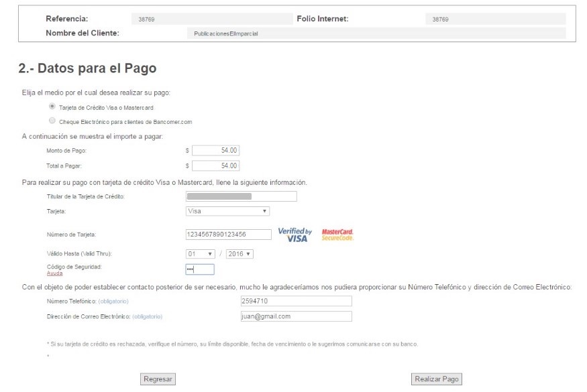Image resolution: width=587 pixels, height=392 pixels.
Task: Click the MasterCard SecureCode logo
Action: tap(337, 235)
